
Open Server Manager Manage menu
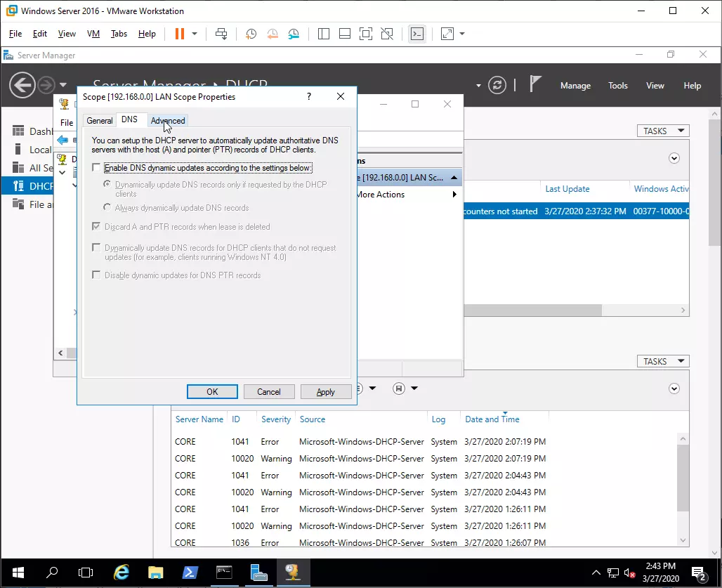coord(575,86)
